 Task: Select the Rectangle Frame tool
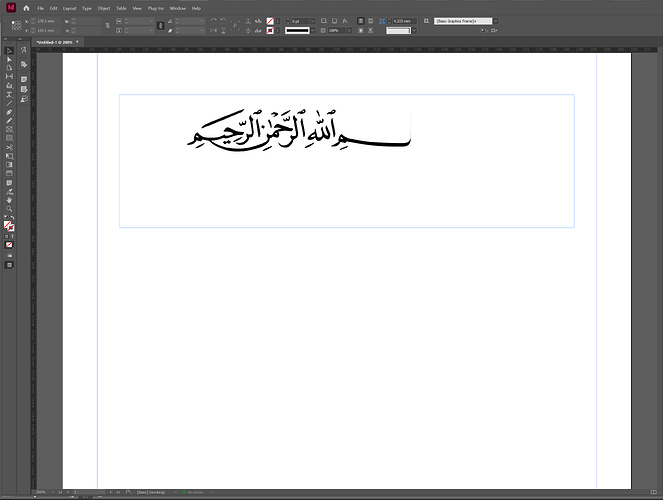[9, 129]
